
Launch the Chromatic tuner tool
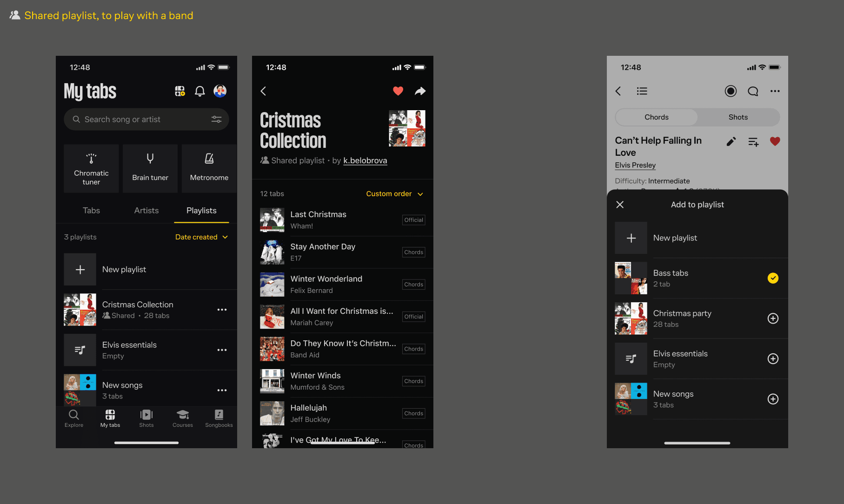click(91, 168)
